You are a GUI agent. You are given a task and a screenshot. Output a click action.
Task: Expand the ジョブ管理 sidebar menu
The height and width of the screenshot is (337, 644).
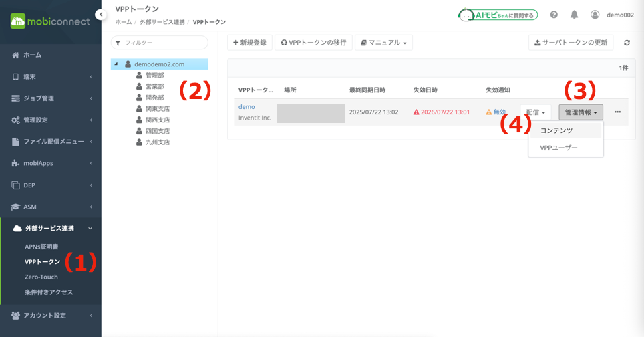click(x=51, y=98)
